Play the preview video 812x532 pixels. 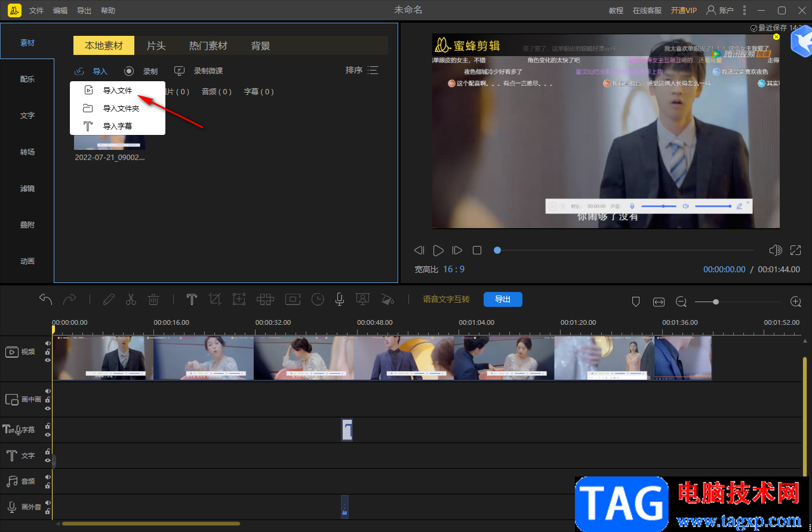pyautogui.click(x=438, y=250)
